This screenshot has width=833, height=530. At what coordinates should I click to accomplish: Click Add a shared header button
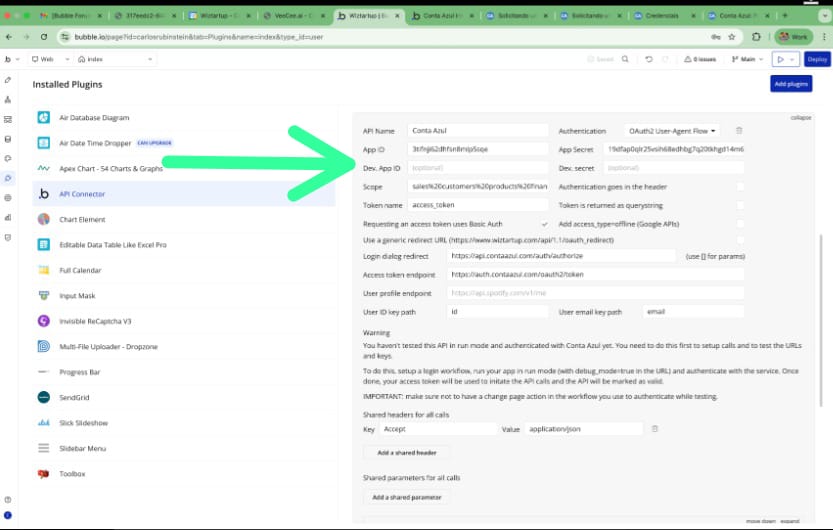407,452
